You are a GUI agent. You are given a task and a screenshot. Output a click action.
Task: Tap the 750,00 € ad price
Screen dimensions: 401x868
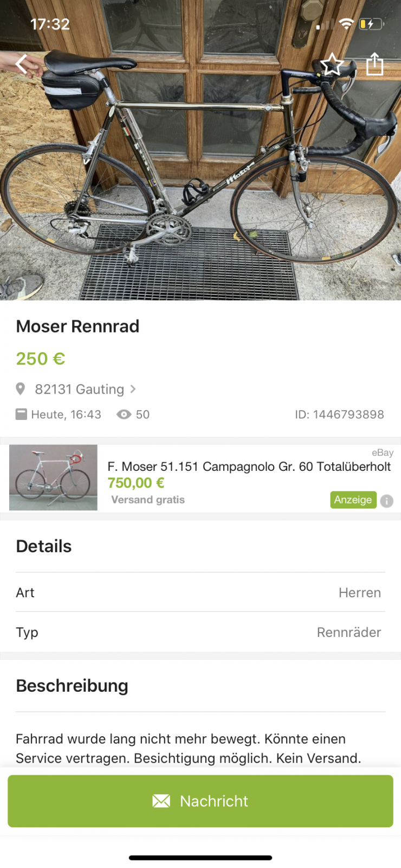[x=136, y=483]
